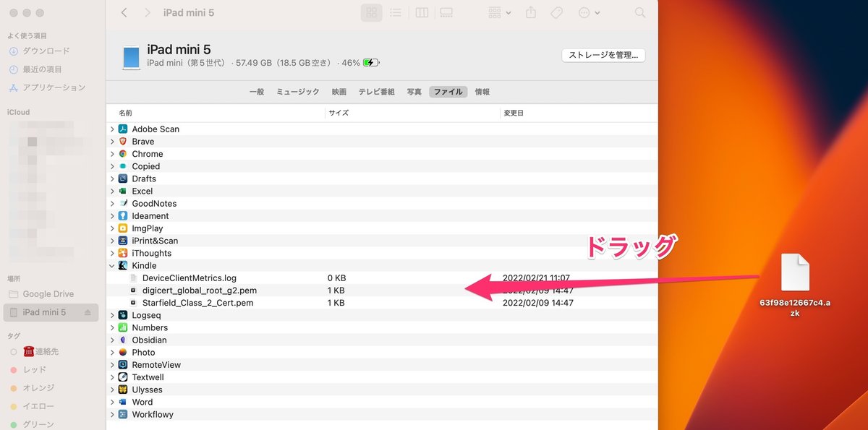Eject iPad mini 5 from the sidebar
868x430 pixels.
click(88, 312)
